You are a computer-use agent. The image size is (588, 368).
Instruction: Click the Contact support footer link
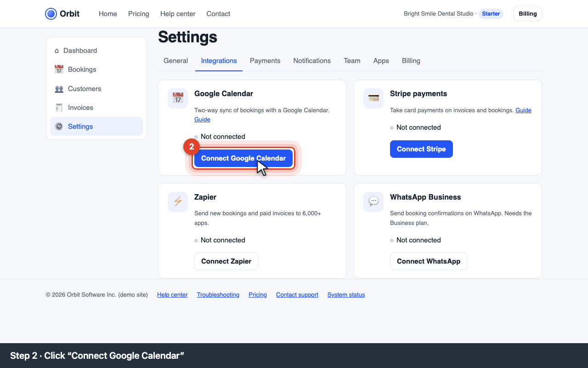tap(297, 295)
